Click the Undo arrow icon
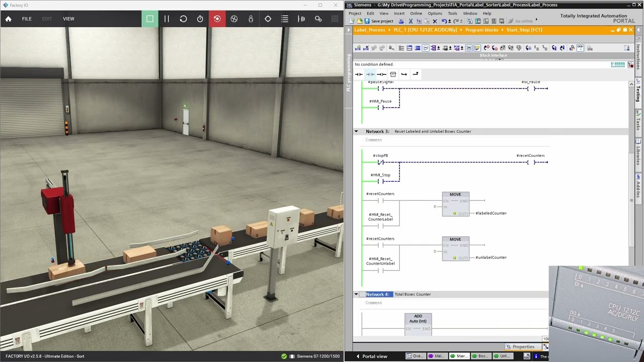Screen dimensions: 644x362 point(444,21)
